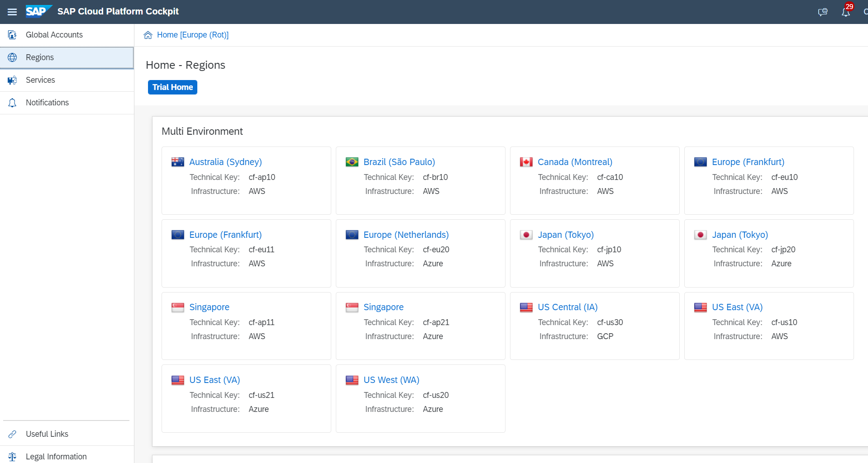This screenshot has height=463, width=868.
Task: Click the technical key cf-eu20 text
Action: point(436,250)
